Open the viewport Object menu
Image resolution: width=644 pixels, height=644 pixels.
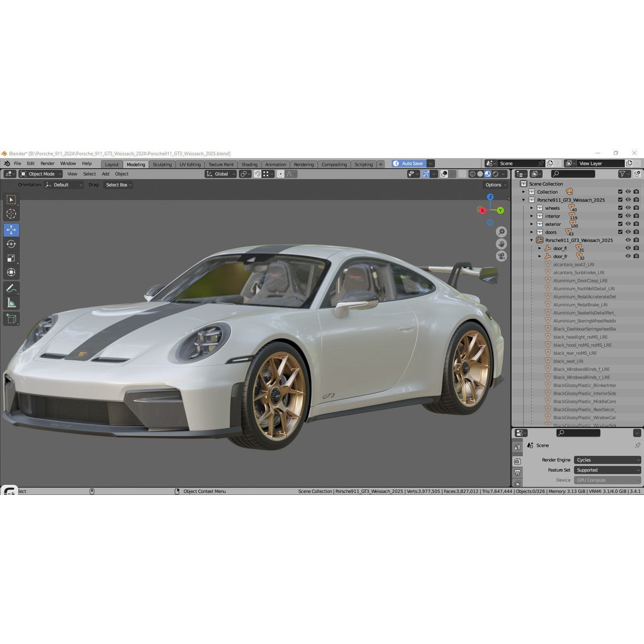tap(122, 174)
